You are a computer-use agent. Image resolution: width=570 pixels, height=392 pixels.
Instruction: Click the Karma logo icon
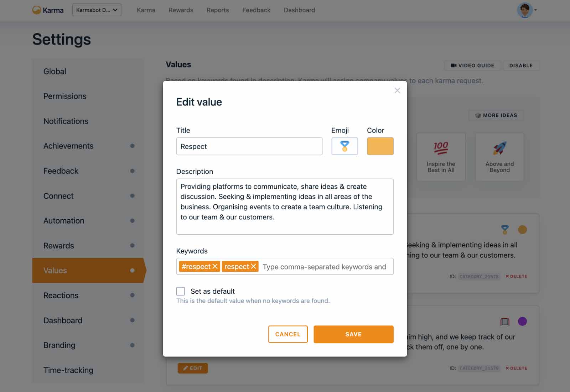tap(36, 10)
